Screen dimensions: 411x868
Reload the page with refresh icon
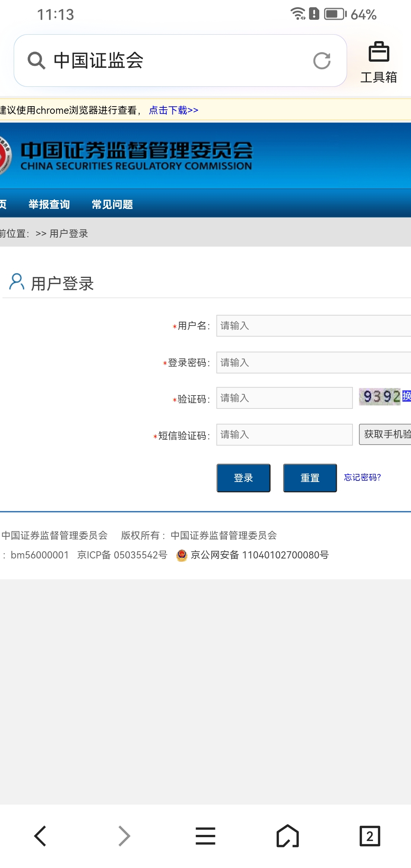[x=322, y=61]
